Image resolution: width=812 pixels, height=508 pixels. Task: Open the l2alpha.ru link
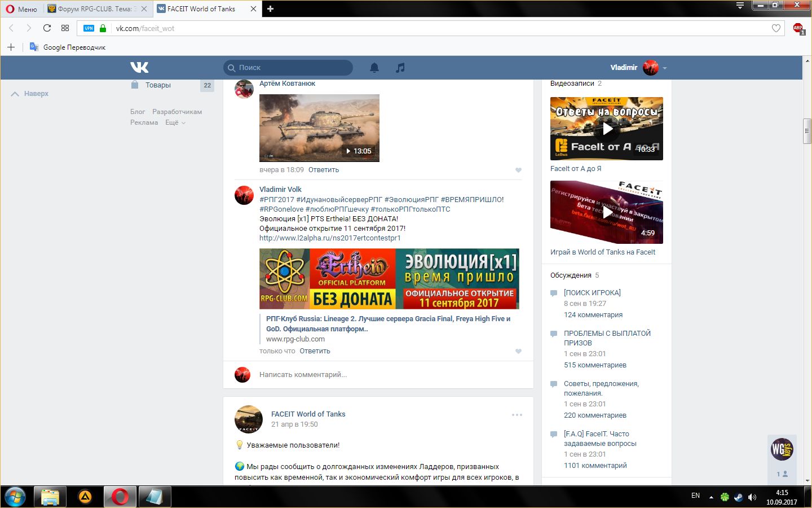pos(330,238)
